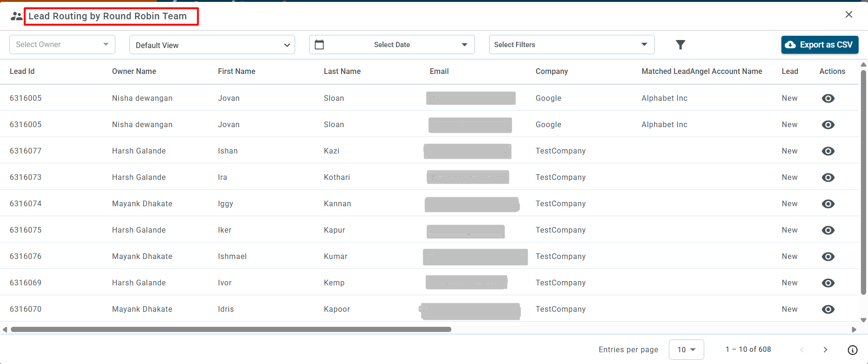The width and height of the screenshot is (868, 364).
Task: Click the funnel filter icon
Action: point(680,45)
